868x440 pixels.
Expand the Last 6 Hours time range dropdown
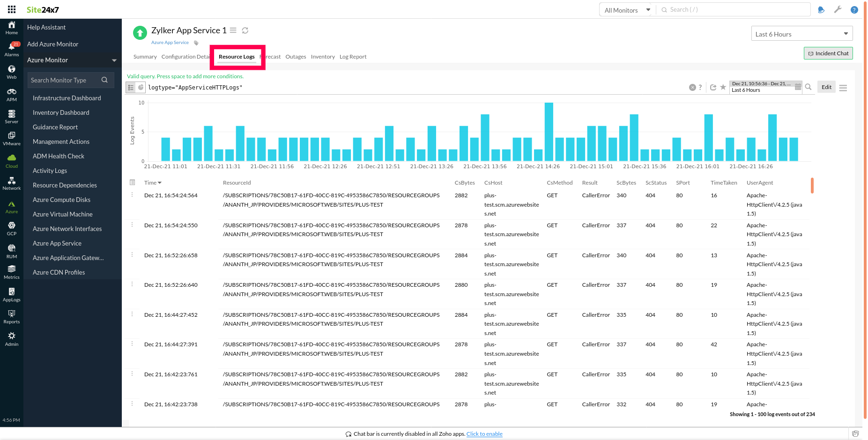pos(846,33)
